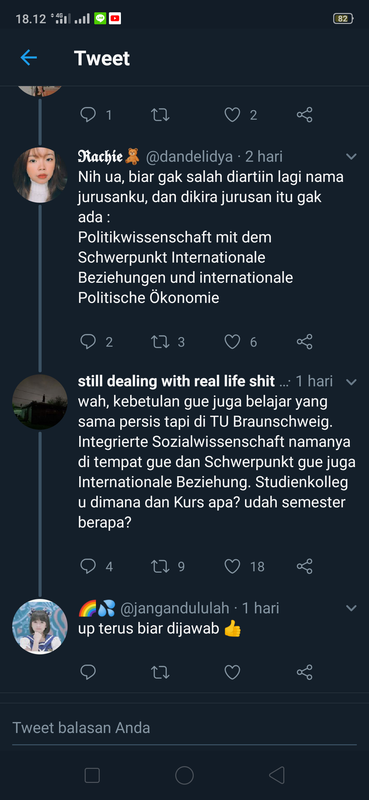This screenshot has height=800, width=369.
Task: Share dandelidya's tweet
Action: point(305,341)
